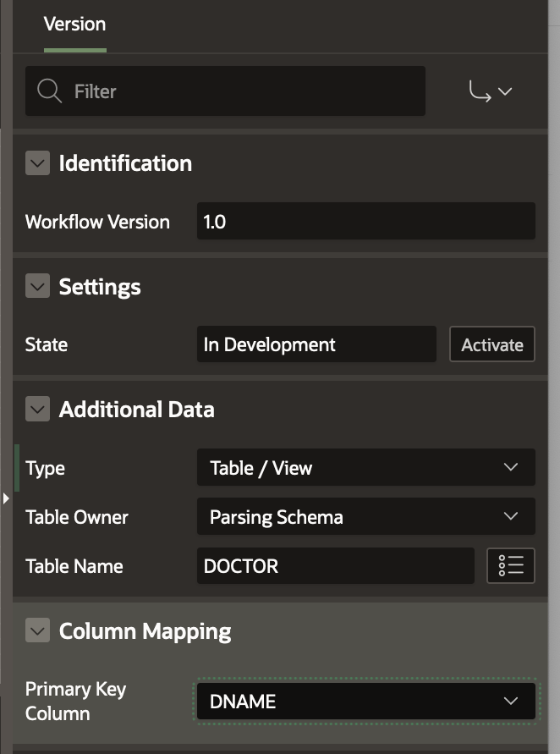Open the Primary Key Column dropdown
This screenshot has height=754, width=560.
click(x=365, y=701)
